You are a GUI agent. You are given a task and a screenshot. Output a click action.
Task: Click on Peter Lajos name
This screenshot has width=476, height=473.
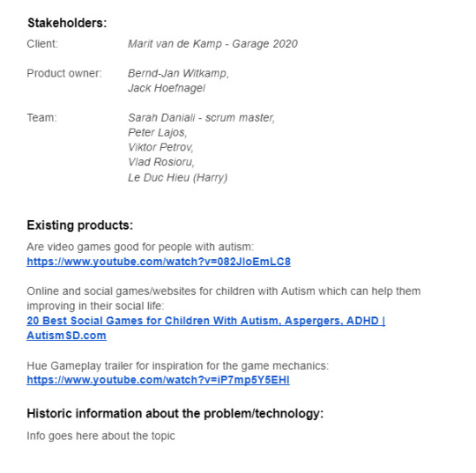(x=158, y=133)
